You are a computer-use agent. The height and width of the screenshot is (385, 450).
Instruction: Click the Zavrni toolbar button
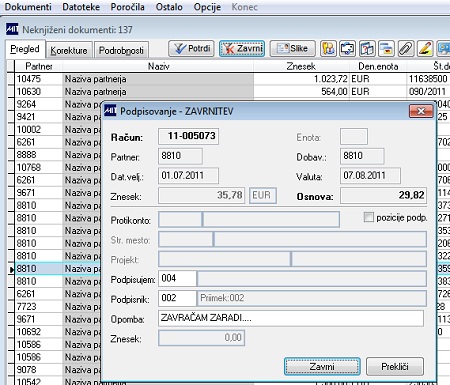tap(242, 49)
